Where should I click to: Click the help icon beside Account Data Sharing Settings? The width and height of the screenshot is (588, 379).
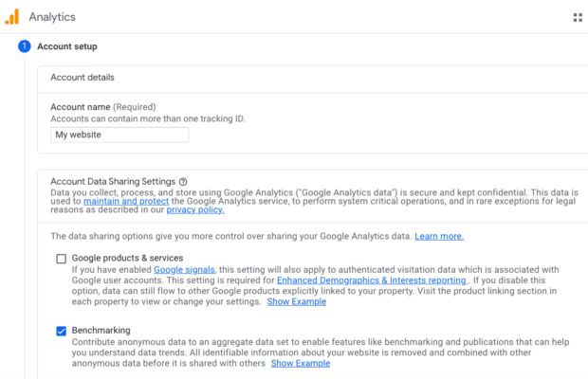183,181
